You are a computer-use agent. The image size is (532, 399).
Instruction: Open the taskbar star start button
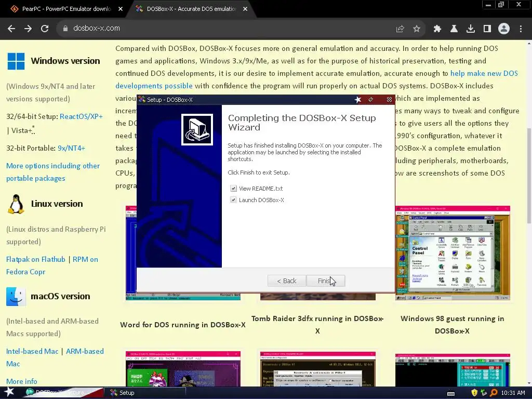[9, 393]
